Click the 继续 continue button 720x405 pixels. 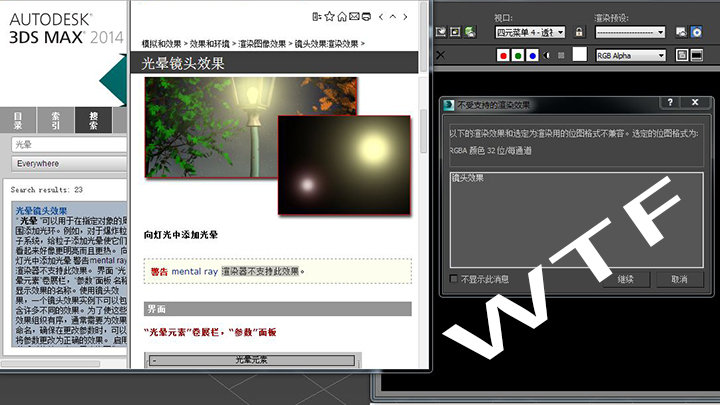click(625, 279)
